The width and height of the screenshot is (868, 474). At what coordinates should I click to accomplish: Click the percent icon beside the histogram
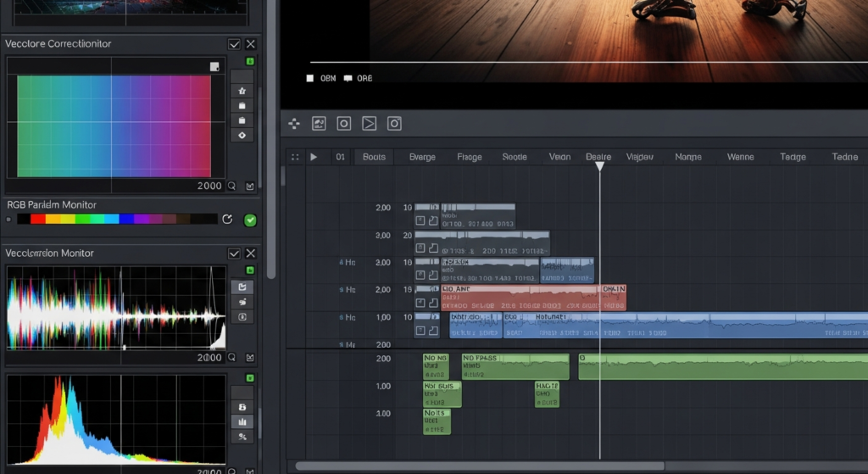pos(242,437)
